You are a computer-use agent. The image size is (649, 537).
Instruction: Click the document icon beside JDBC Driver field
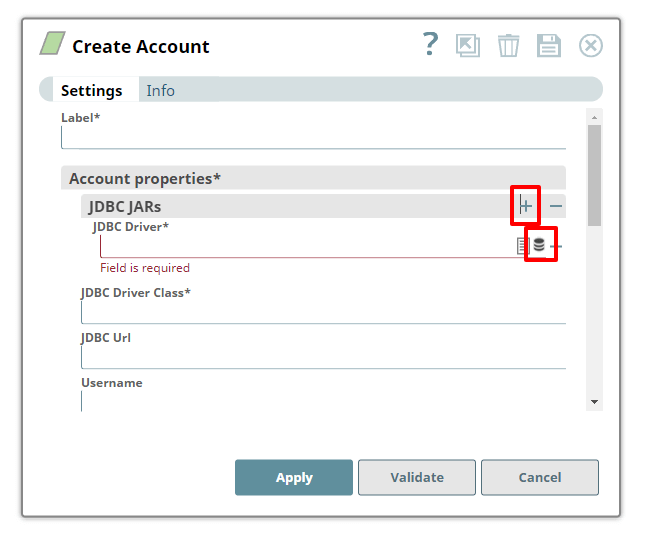[521, 245]
